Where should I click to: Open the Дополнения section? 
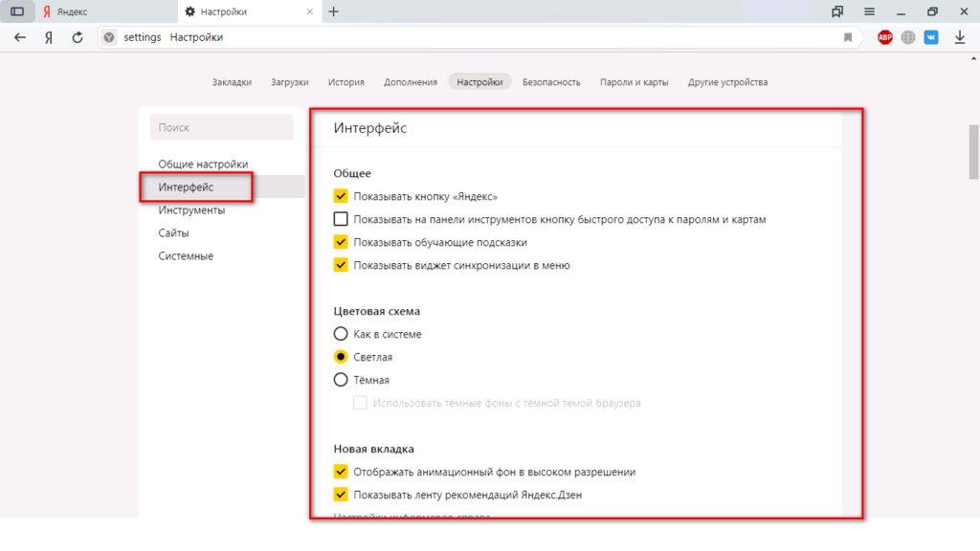[411, 82]
